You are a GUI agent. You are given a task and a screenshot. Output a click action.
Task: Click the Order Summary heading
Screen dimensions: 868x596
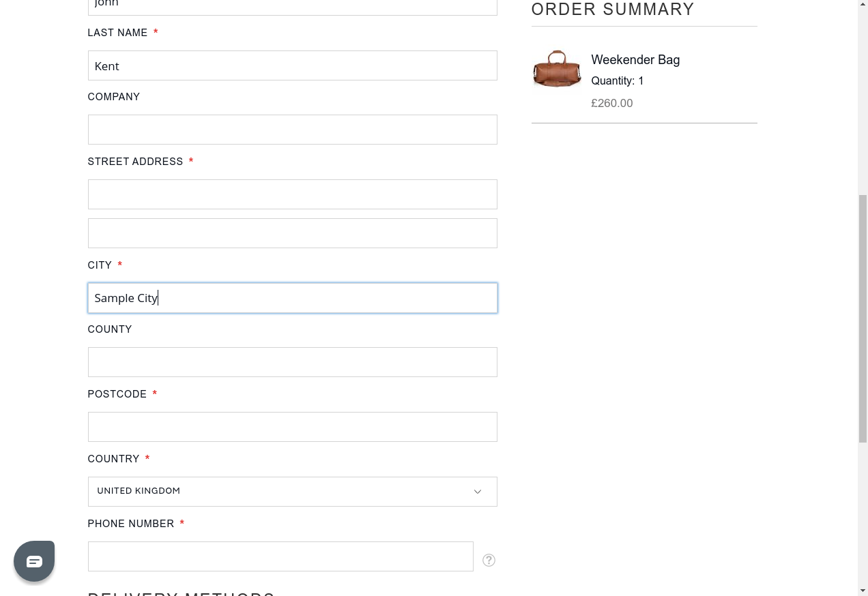click(612, 10)
